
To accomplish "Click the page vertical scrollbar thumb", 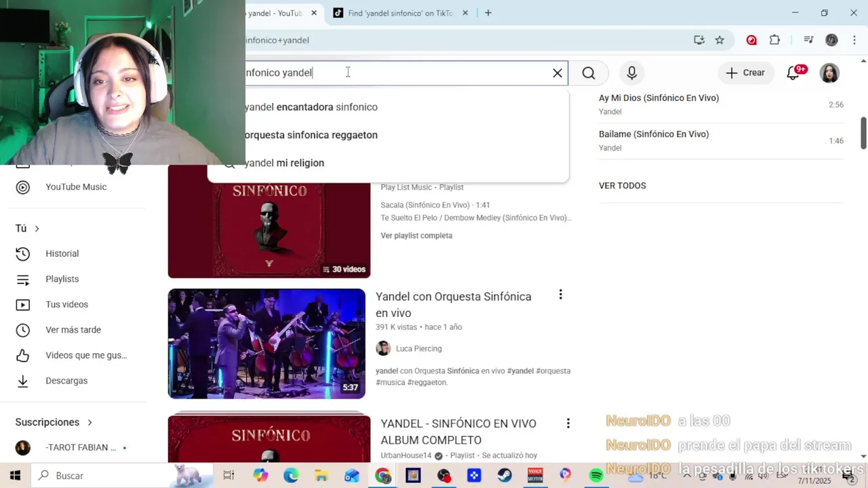I will (x=863, y=134).
